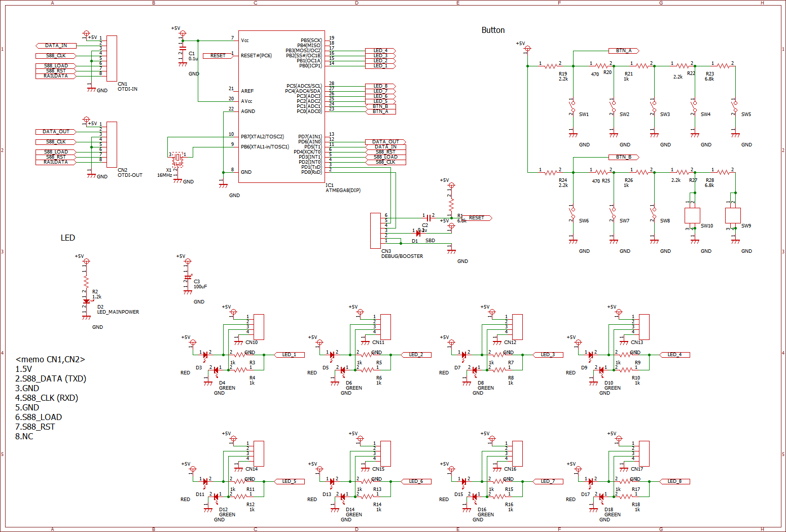Select the DATA_OUT net flag at IC1 pin 12
The image size is (786, 532).
click(x=385, y=142)
